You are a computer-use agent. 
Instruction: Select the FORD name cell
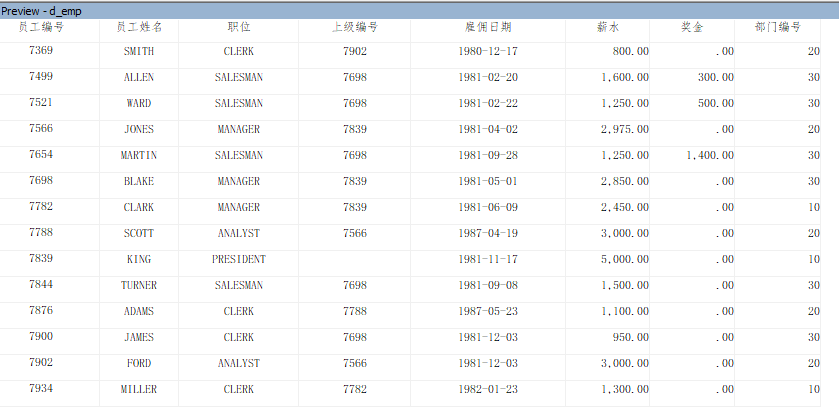tap(139, 364)
